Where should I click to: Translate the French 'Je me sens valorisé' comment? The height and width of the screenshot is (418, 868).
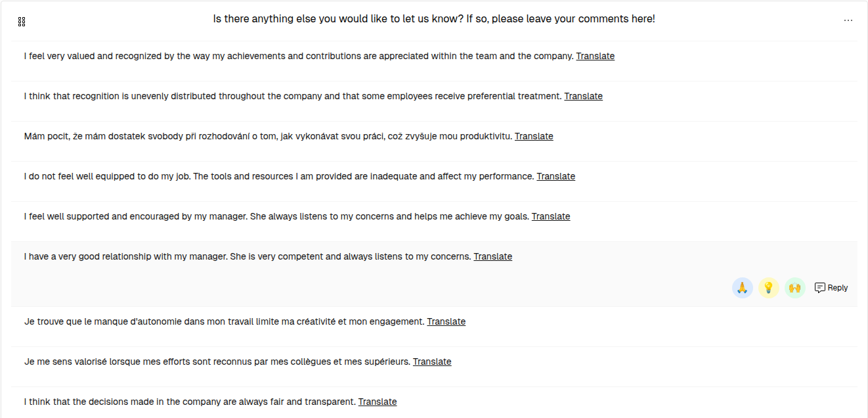tap(432, 361)
